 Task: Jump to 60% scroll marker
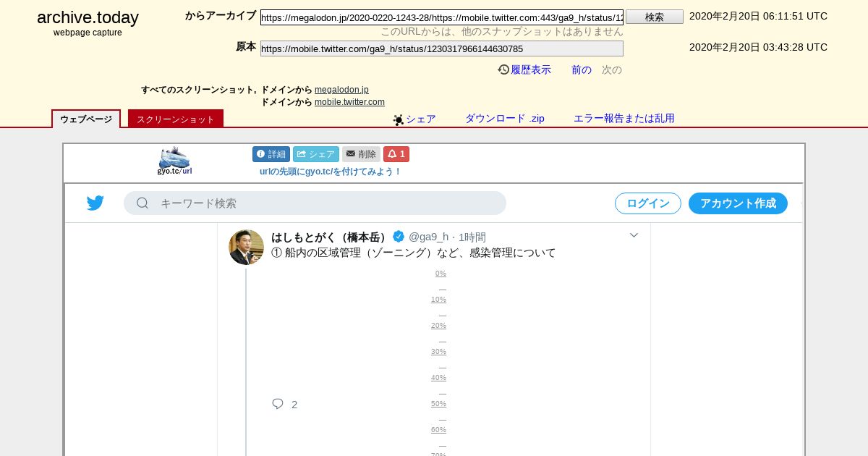[438, 430]
